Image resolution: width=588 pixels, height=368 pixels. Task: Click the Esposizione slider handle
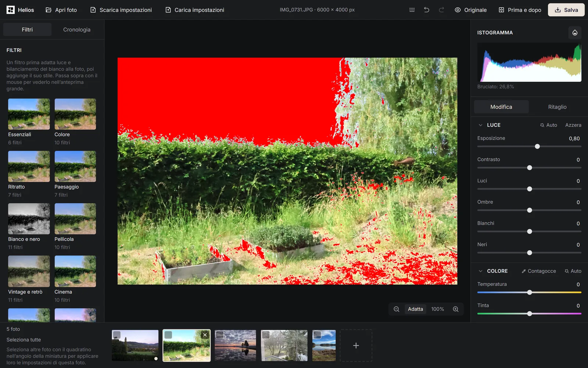pos(537,146)
